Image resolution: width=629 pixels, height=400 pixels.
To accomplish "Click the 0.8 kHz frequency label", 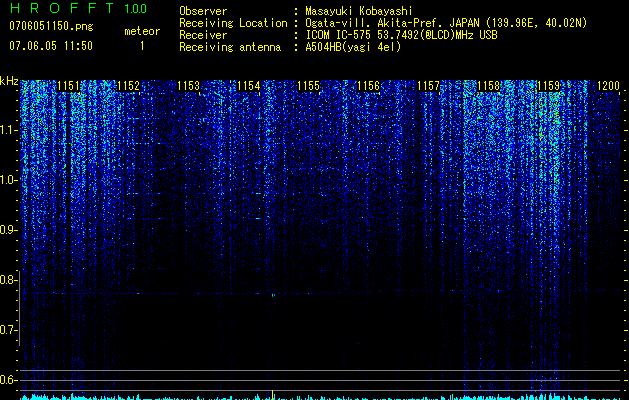I will point(8,280).
